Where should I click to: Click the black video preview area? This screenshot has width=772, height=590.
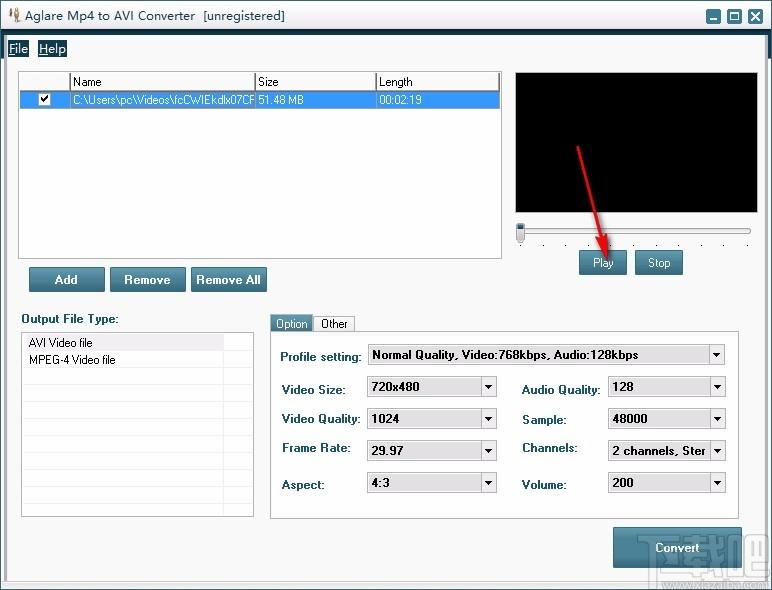pos(636,143)
